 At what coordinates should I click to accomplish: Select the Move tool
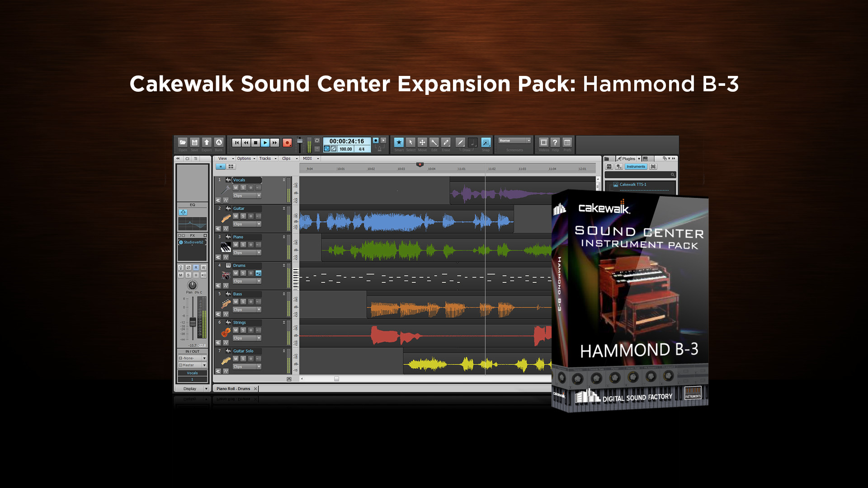point(422,142)
